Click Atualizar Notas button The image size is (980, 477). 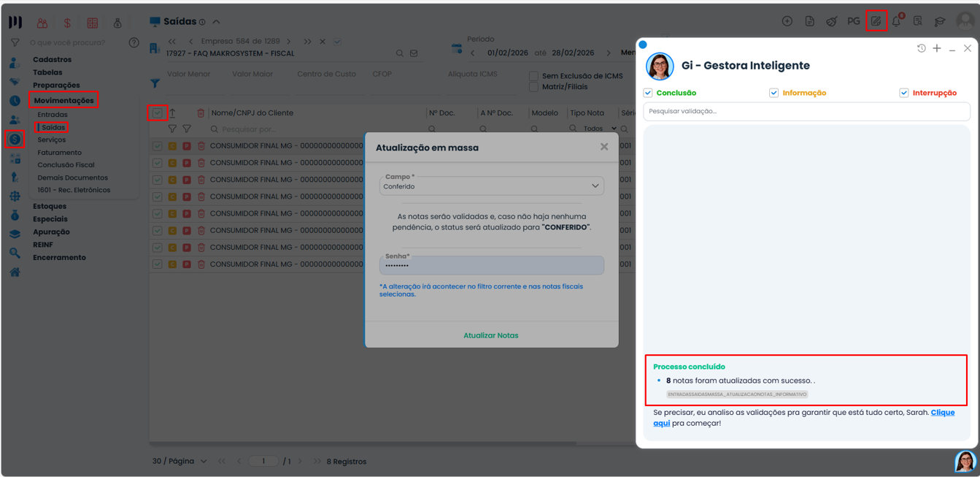491,335
